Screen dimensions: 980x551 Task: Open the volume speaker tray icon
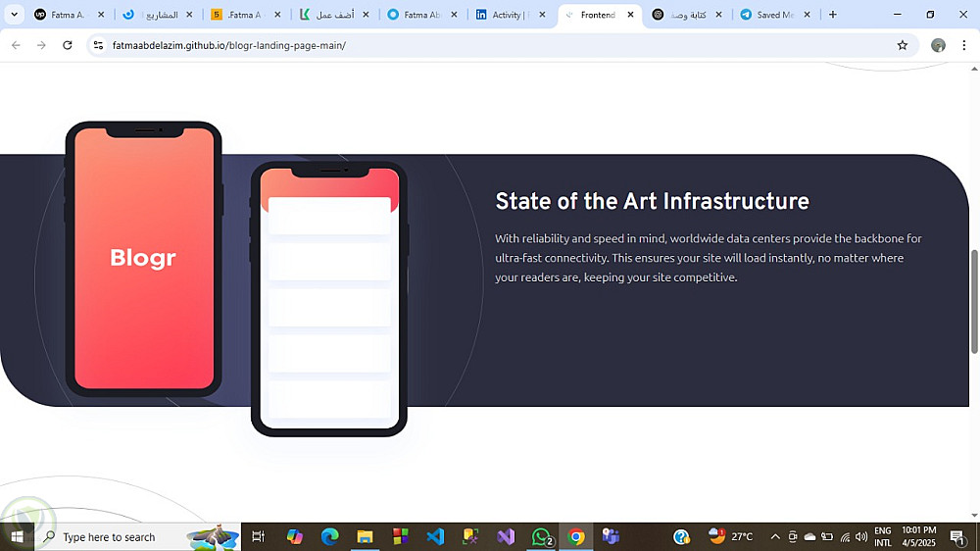tap(861, 536)
